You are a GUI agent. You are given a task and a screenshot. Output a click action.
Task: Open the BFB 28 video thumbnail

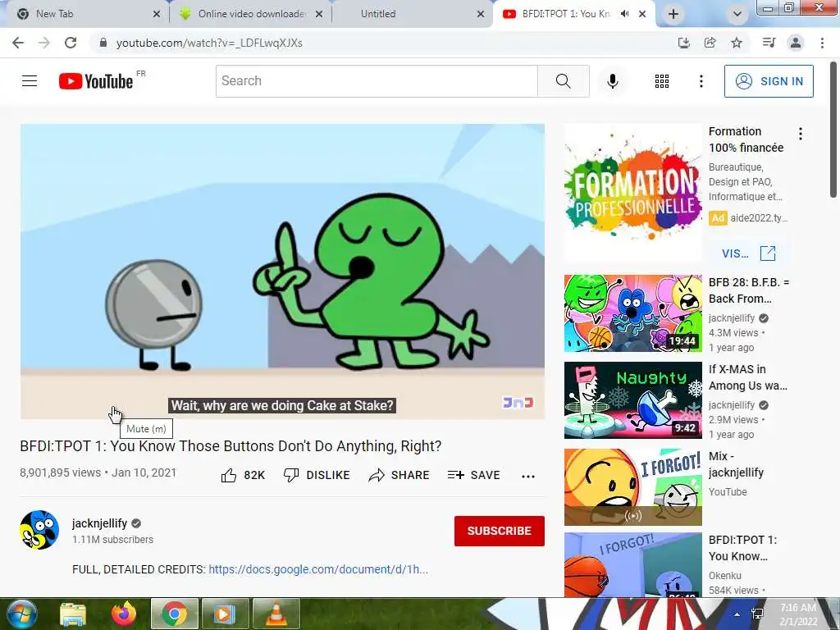pyautogui.click(x=632, y=313)
